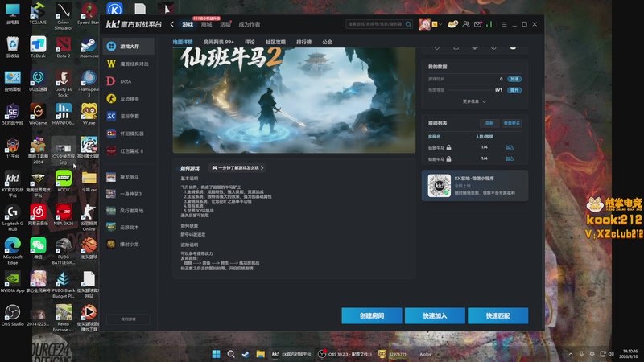Open Microsoft Edge desktop shortcut
Viewport: 644px width, 362px height.
pos(12,251)
